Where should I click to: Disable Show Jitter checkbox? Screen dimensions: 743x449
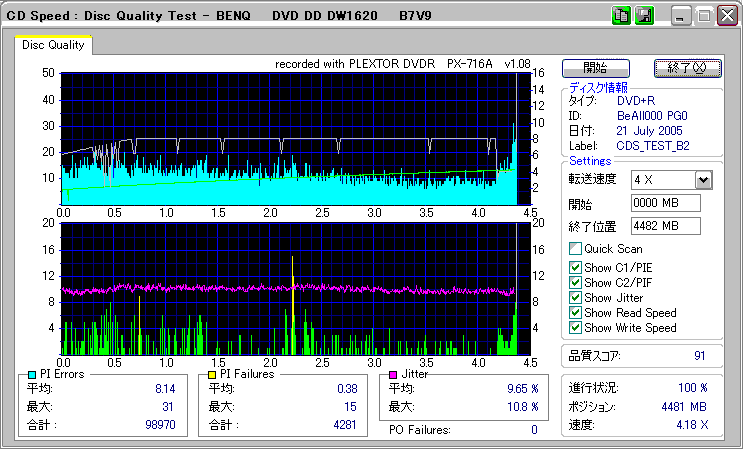575,297
